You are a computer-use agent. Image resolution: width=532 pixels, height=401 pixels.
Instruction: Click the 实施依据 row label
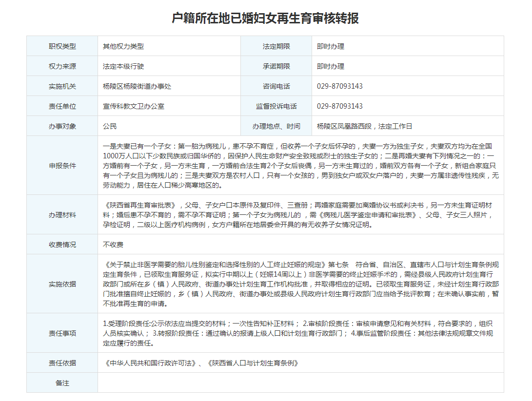coord(62,284)
